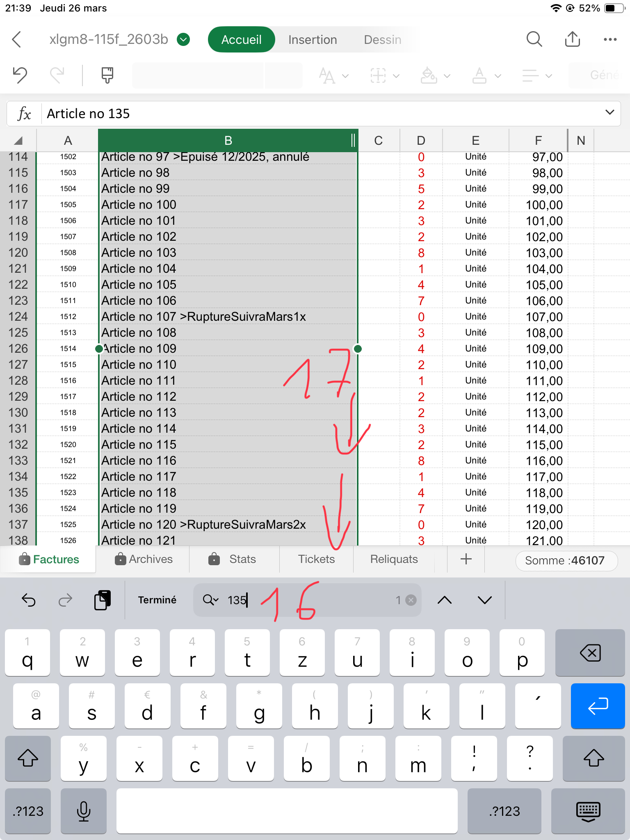This screenshot has width=630, height=840.
Task: Expand the formula bar chevron
Action: click(x=610, y=112)
